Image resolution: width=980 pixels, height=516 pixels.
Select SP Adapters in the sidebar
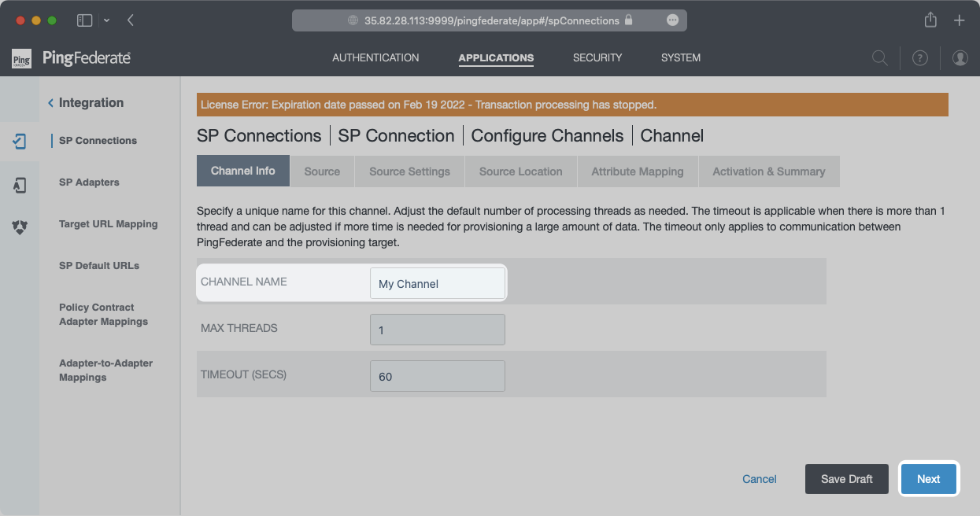coord(89,182)
